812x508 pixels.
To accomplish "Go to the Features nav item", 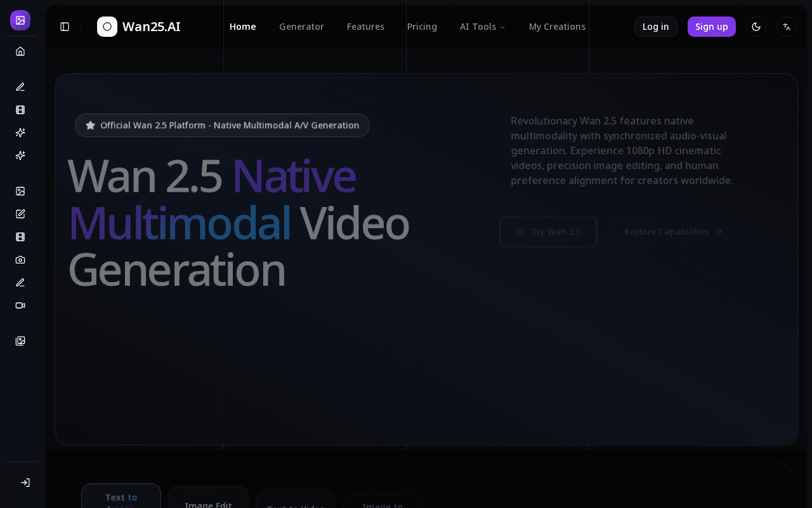I will click(365, 27).
